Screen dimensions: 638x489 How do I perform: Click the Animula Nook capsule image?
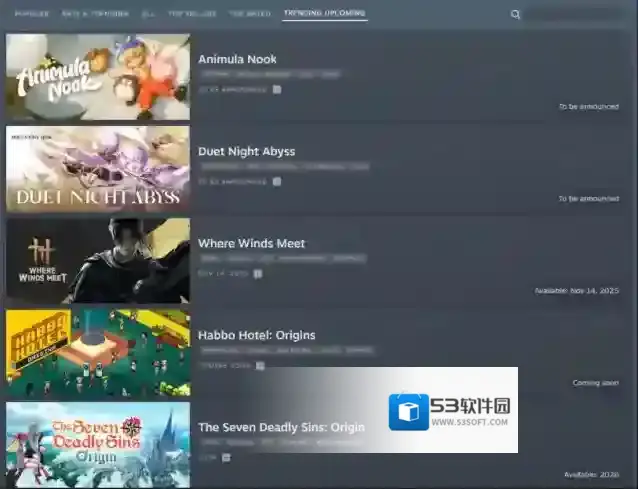[x=98, y=77]
